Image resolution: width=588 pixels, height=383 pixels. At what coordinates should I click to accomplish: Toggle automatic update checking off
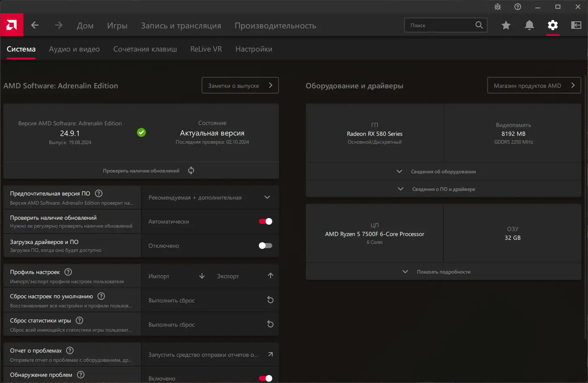tap(265, 221)
